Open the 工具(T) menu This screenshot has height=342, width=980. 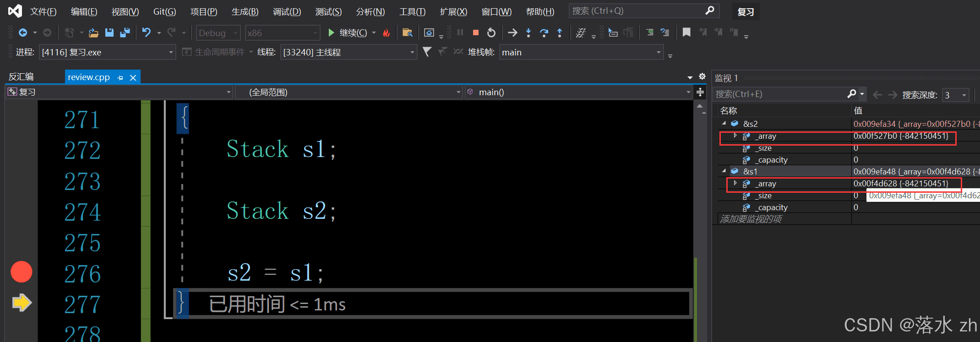412,11
